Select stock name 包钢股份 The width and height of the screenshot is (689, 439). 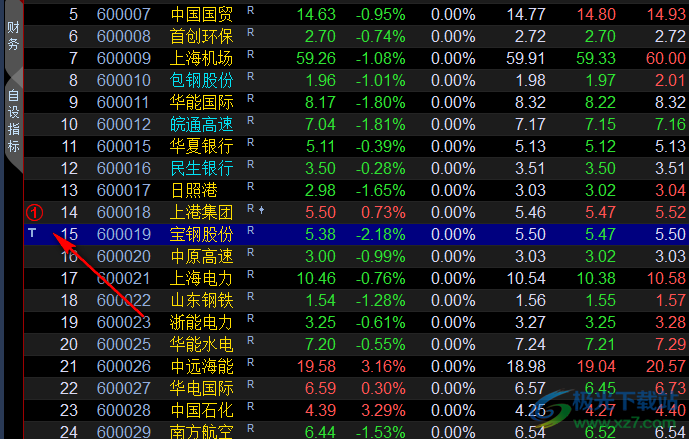coord(202,80)
